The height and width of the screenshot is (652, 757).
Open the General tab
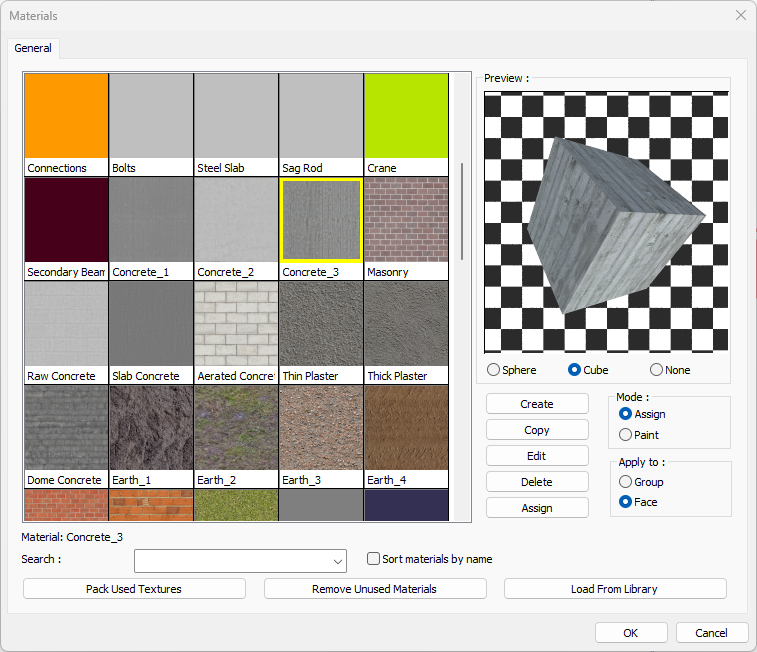click(33, 48)
